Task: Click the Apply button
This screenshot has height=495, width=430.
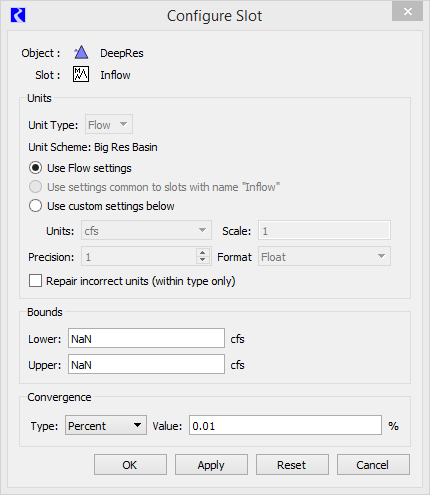Action: 211,465
